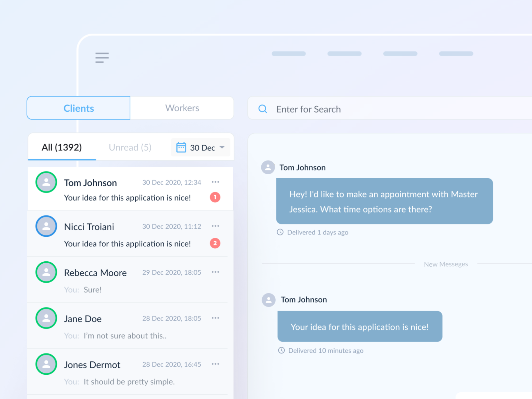The width and height of the screenshot is (532, 399).
Task: Open the hamburger menu at top left
Action: coord(102,58)
